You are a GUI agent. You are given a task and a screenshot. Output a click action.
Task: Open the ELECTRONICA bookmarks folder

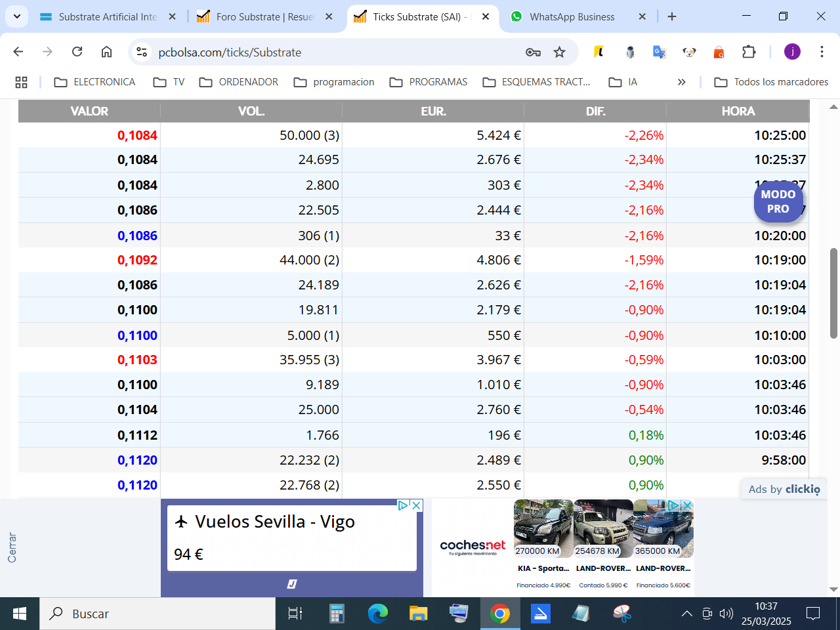[95, 82]
